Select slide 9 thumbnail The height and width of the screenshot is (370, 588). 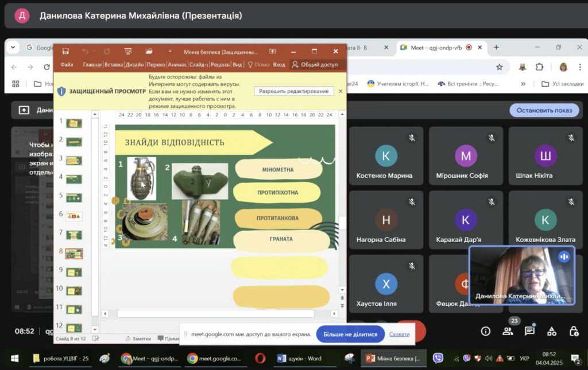74,272
